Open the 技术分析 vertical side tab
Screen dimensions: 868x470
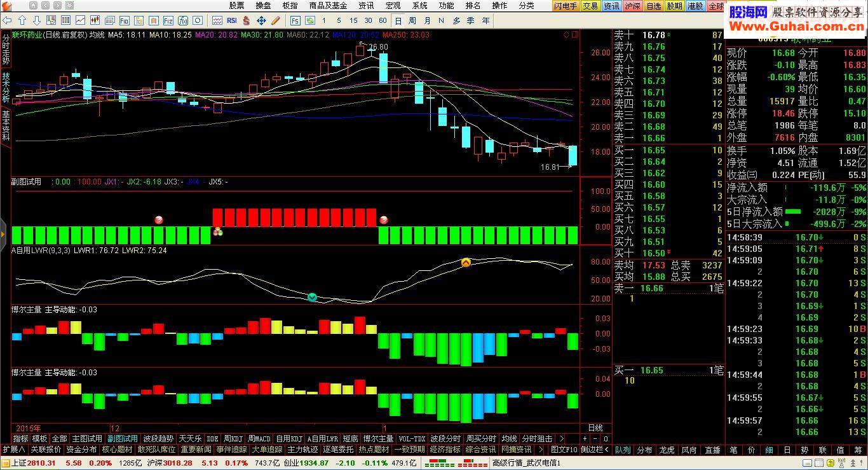point(6,88)
